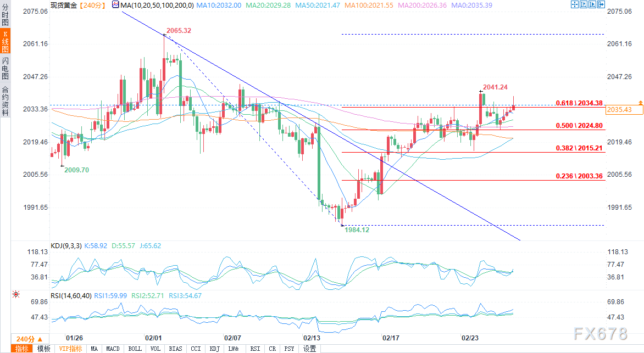This screenshot has height=353, width=644.
Task: Toggle the VOL indicator
Action: tap(156, 349)
